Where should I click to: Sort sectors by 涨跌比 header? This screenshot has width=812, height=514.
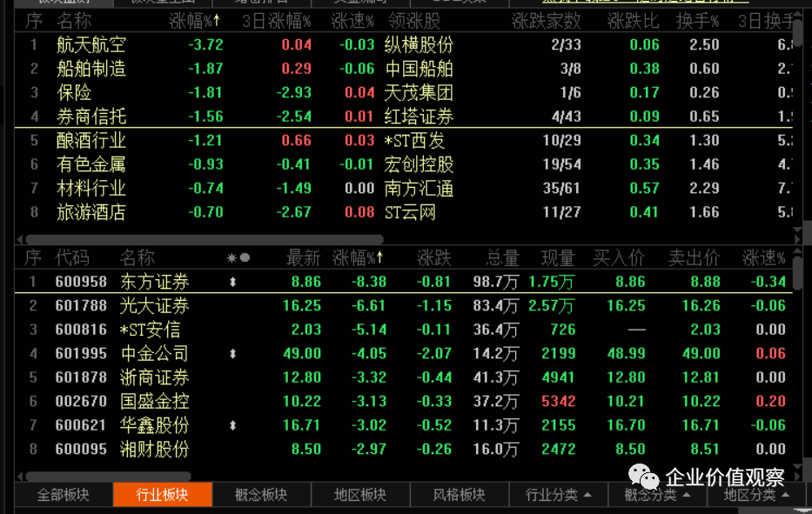pos(633,21)
